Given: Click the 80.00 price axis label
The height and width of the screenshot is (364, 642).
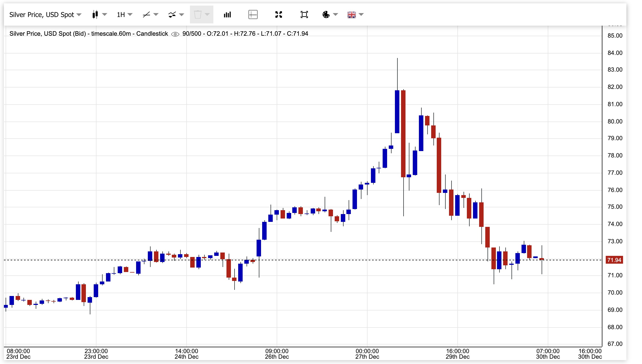Looking at the screenshot, I should click(615, 122).
